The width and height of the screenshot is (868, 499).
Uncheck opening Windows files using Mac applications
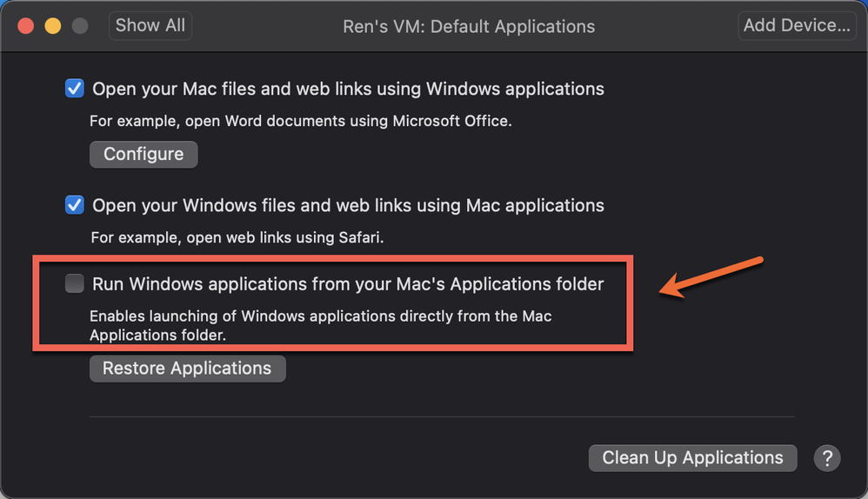click(75, 206)
